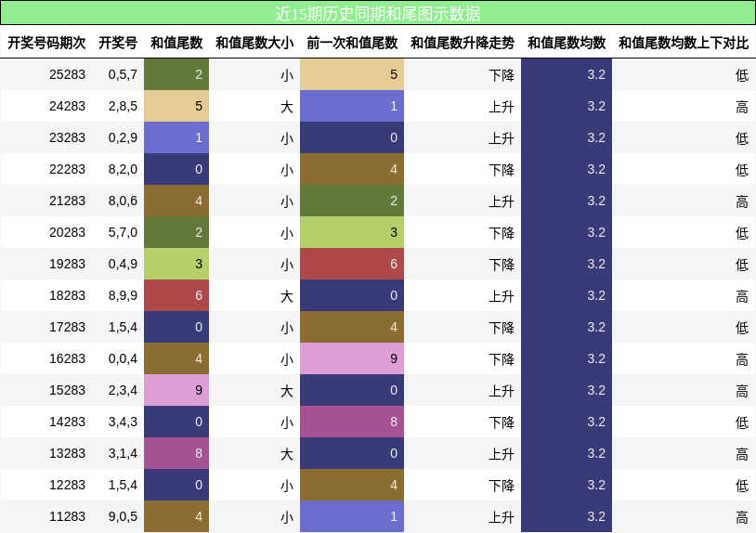Select period number 21283
This screenshot has width=756, height=533.
[67, 201]
